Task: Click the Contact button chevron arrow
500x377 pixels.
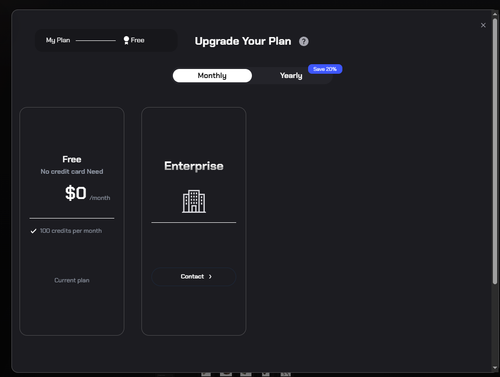Action: tap(210, 277)
